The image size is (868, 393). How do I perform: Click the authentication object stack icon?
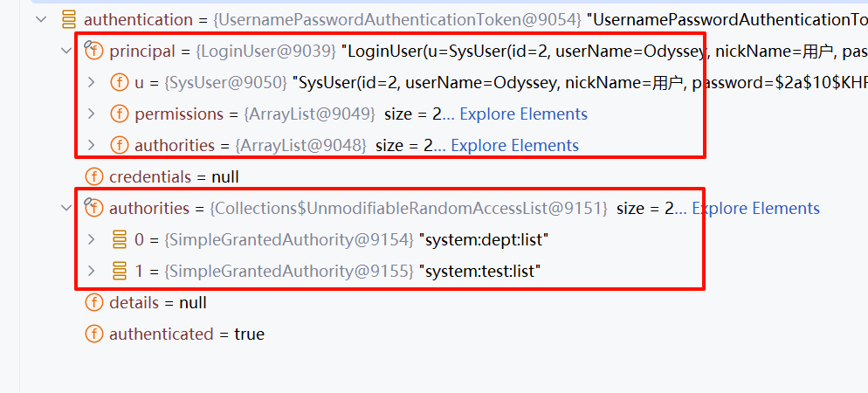click(68, 19)
